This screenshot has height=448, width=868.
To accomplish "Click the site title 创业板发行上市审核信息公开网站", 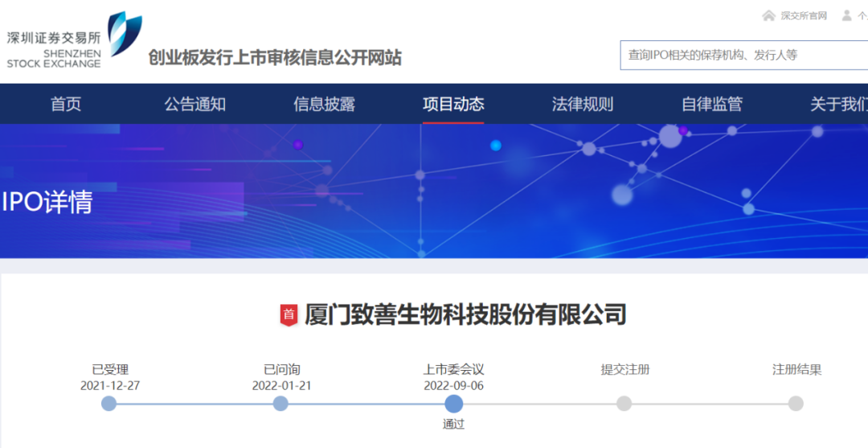I will (275, 57).
